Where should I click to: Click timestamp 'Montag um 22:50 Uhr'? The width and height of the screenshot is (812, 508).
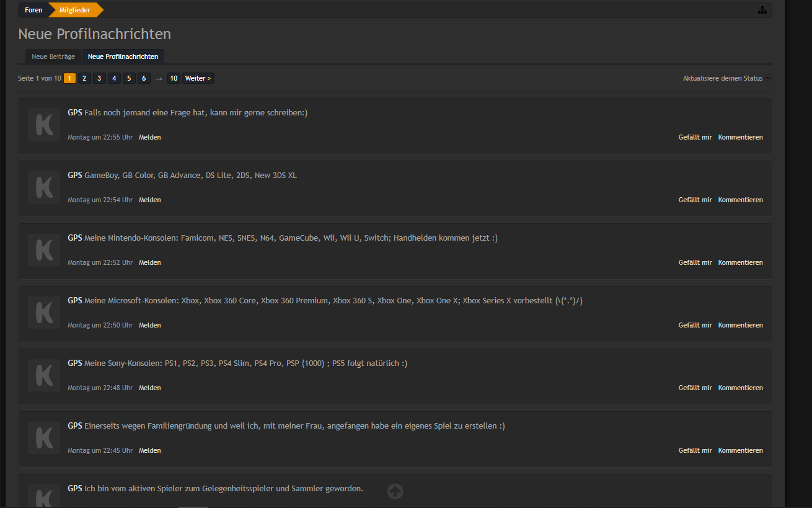100,325
